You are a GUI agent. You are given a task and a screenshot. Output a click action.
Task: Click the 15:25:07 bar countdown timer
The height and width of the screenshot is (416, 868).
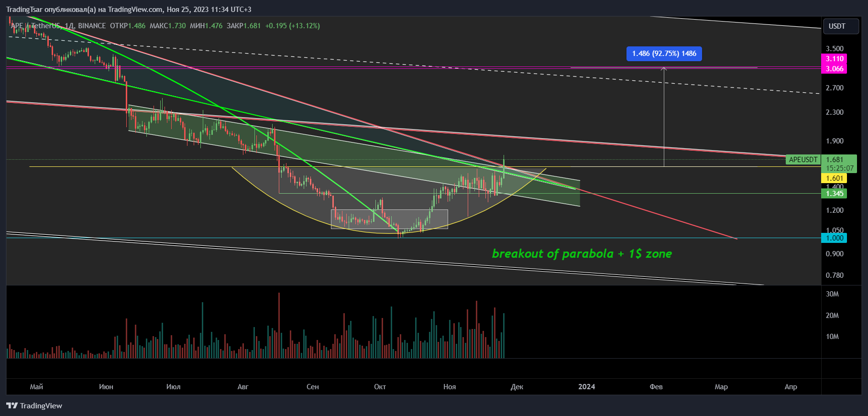[x=840, y=168]
